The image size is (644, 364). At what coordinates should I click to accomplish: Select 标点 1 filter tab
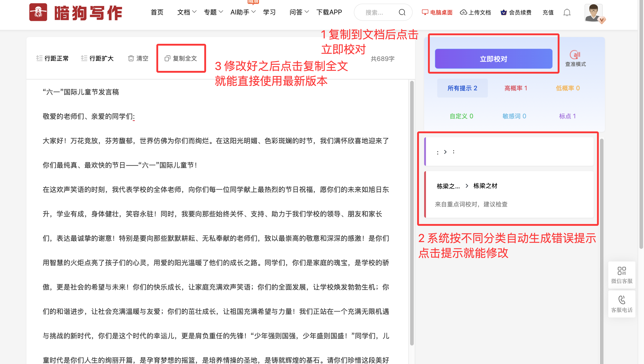click(567, 116)
